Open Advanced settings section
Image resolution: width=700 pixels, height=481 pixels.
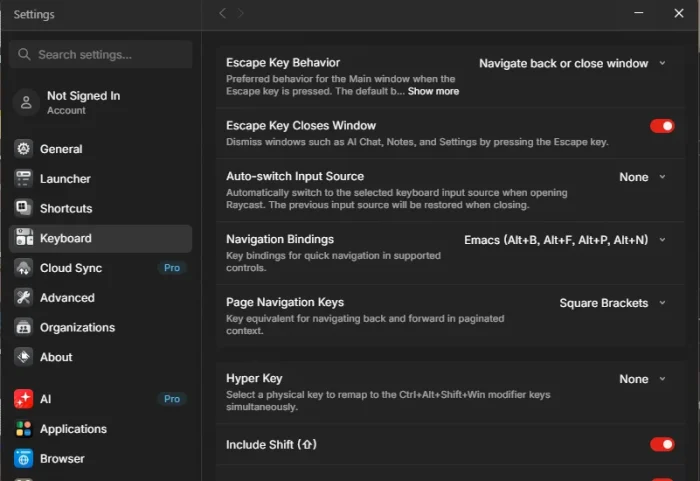tap(100, 297)
